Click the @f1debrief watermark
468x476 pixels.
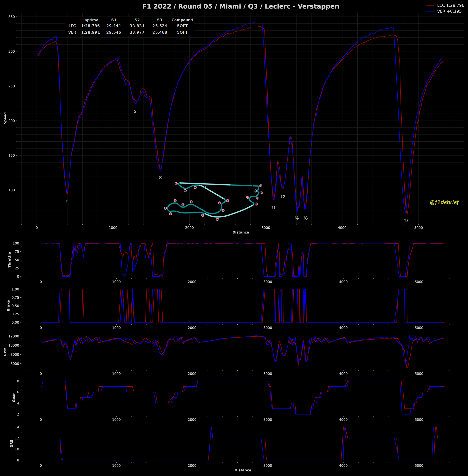click(444, 202)
